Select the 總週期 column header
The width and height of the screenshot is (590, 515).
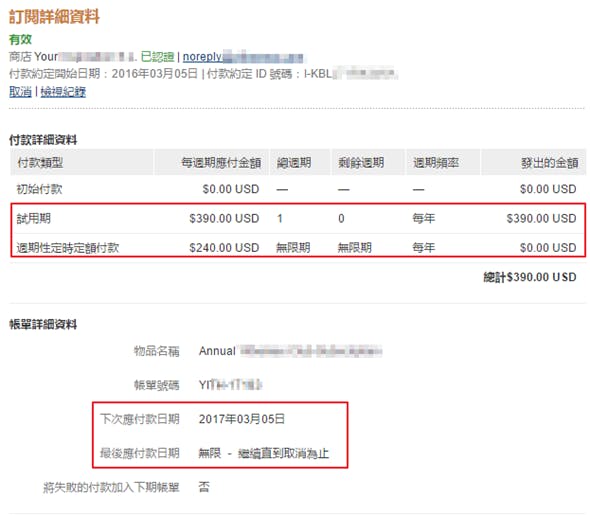coord(294,163)
